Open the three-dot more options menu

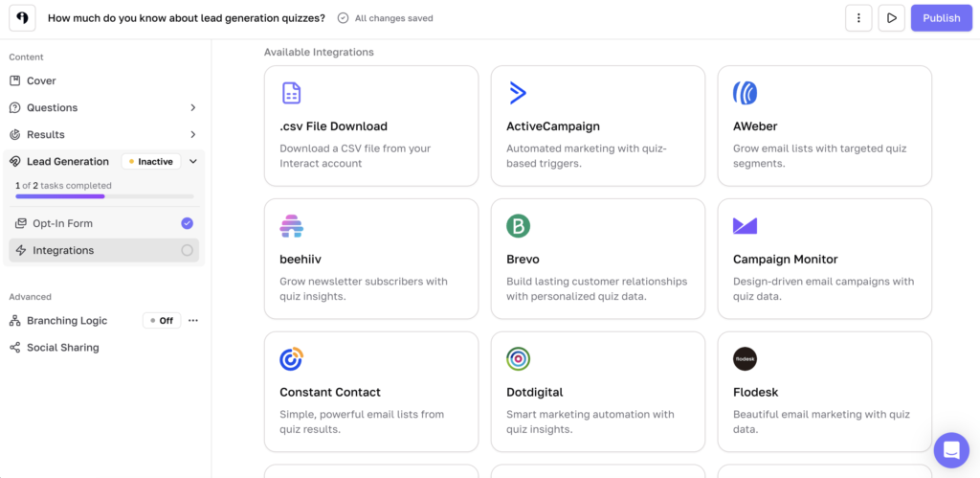(858, 18)
